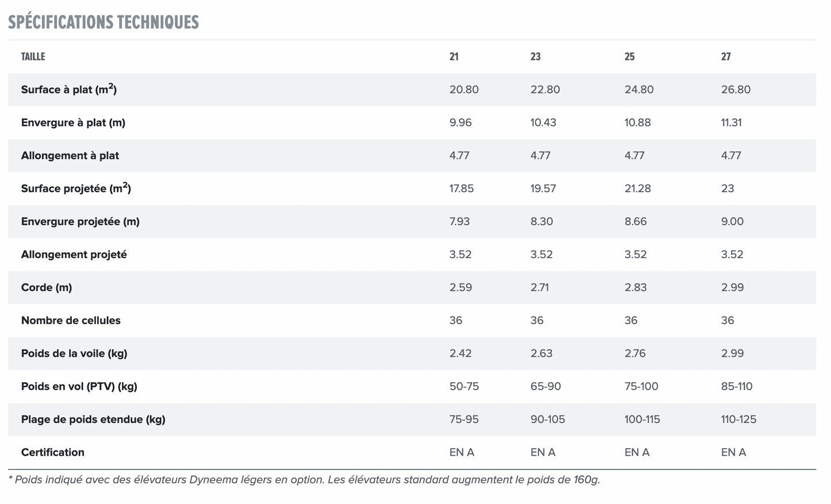Click the Poids de la voile label
The height and width of the screenshot is (504, 831).
click(74, 353)
